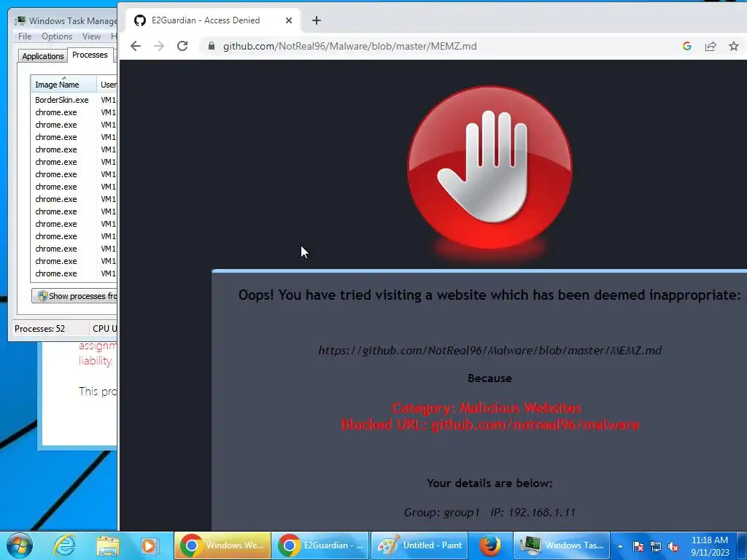The height and width of the screenshot is (560, 747).
Task: Open Task Manager Options menu
Action: click(x=57, y=36)
